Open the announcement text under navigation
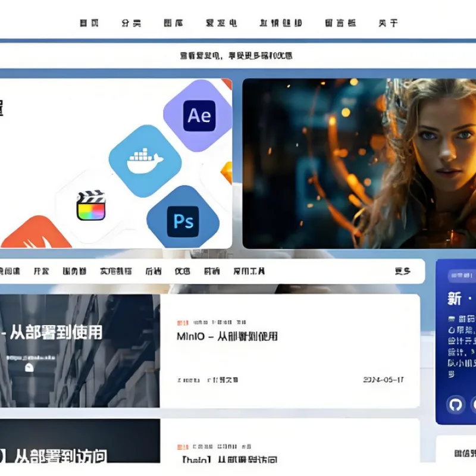Screen dimensions: 476x476 [x=236, y=56]
